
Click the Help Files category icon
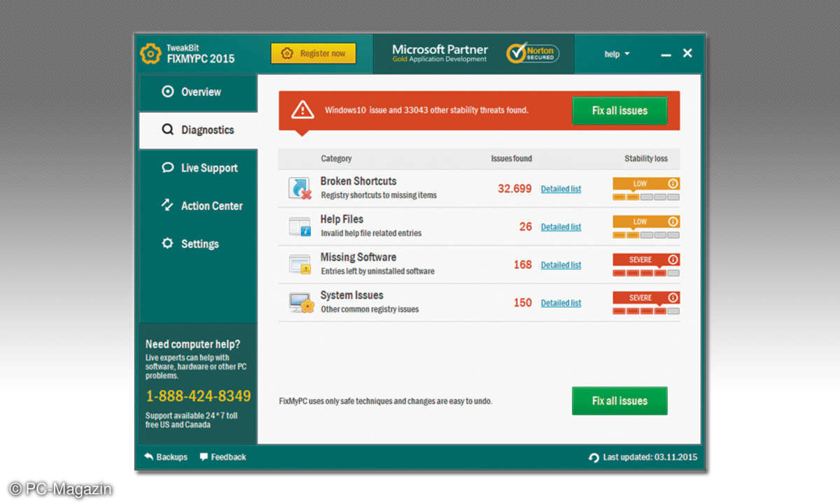coord(300,227)
